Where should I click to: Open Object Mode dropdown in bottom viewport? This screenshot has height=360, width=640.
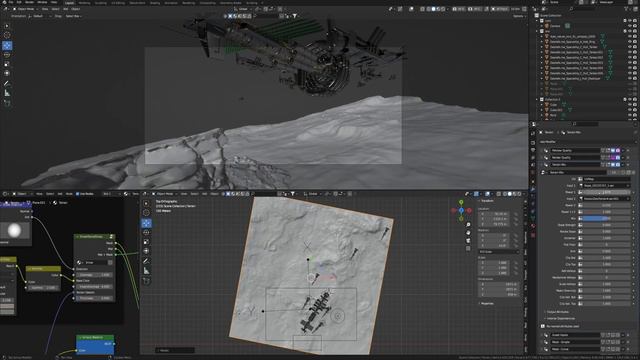(x=164, y=194)
